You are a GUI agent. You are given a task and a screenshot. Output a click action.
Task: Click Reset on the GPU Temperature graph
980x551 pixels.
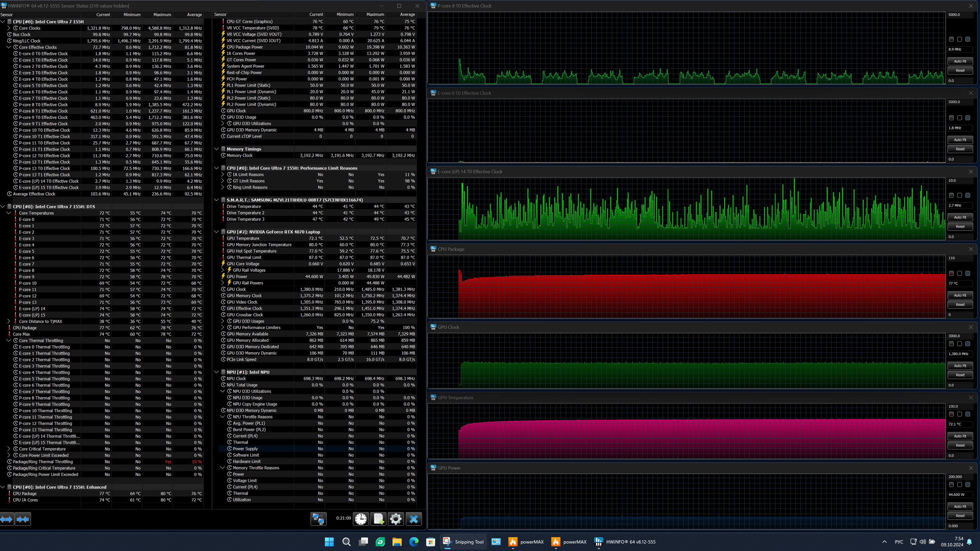pos(959,445)
